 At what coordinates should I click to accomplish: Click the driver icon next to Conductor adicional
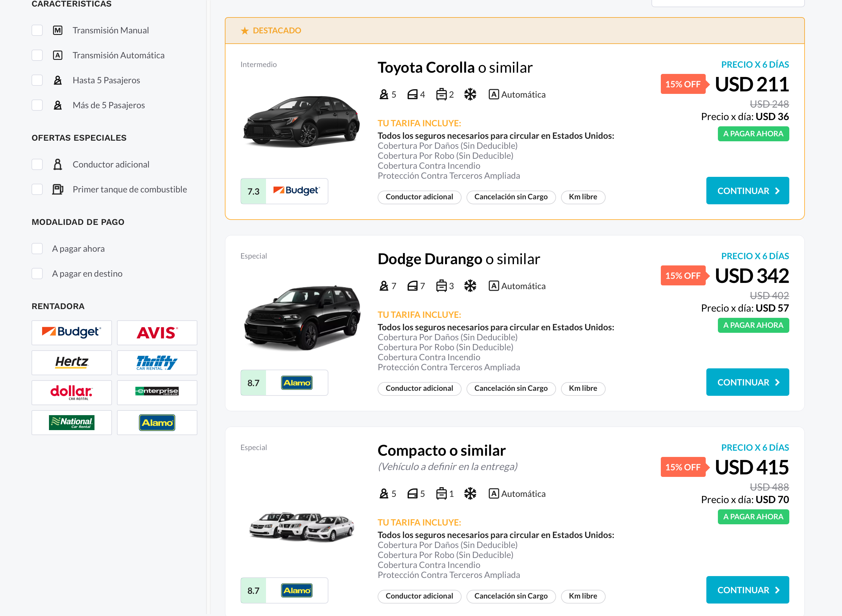58,164
